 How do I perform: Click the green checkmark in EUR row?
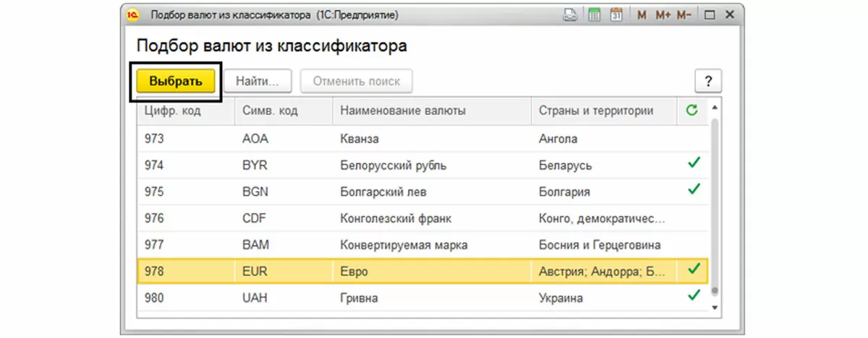pyautogui.click(x=694, y=269)
